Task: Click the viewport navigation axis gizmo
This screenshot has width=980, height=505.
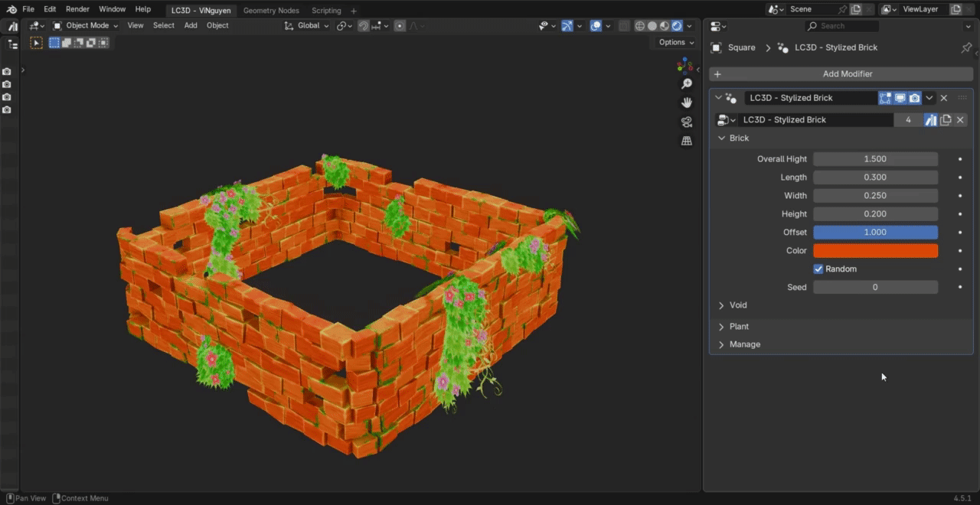Action: click(684, 64)
